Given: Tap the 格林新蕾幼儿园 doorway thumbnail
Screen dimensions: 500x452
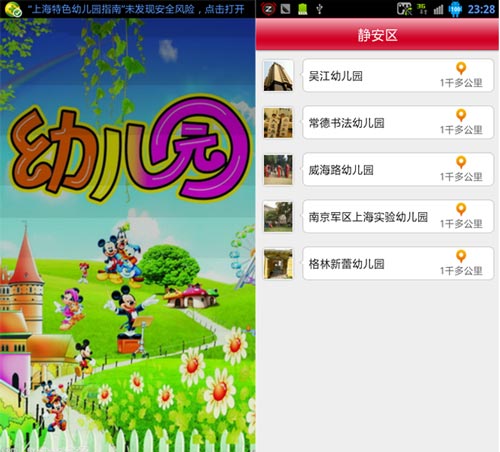Looking at the screenshot, I should tap(278, 264).
